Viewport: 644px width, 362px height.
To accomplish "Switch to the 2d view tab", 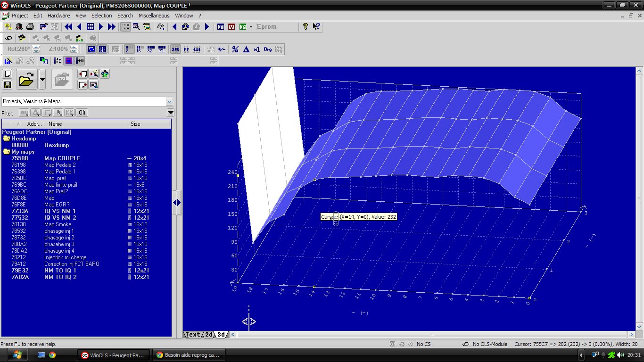I will (x=208, y=335).
